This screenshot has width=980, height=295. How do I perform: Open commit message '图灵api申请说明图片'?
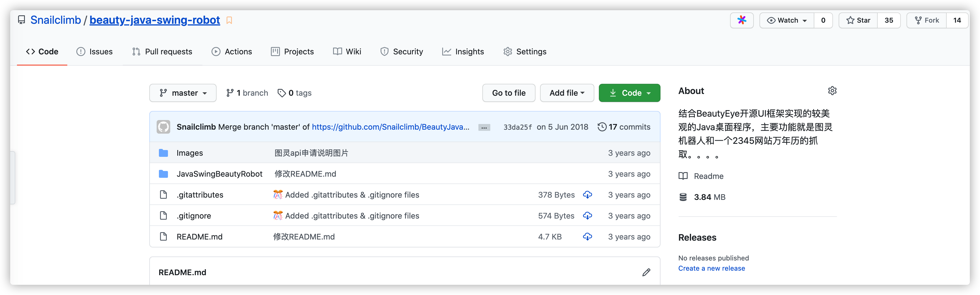click(311, 153)
